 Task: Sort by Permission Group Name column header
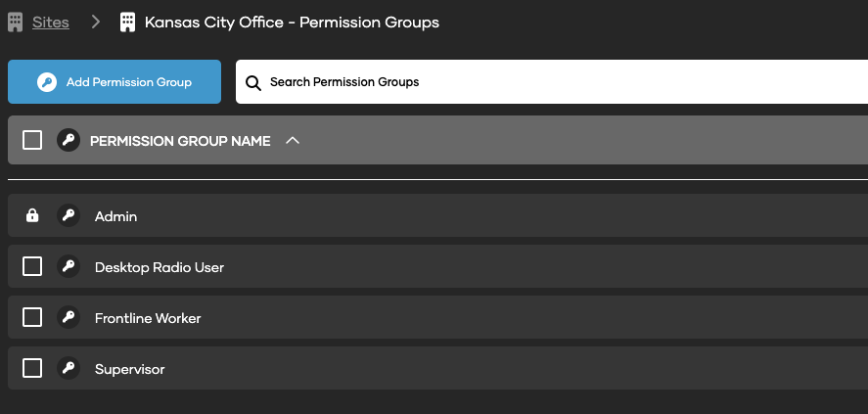180,141
